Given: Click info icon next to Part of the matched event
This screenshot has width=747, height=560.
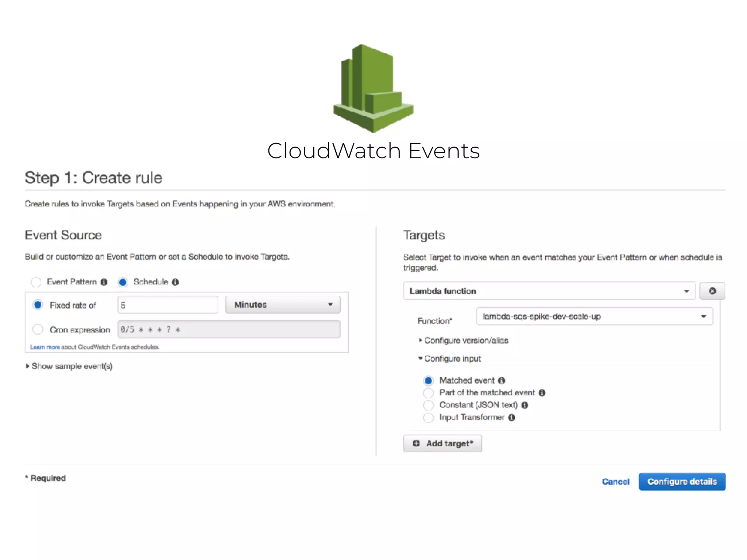Looking at the screenshot, I should pos(542,393).
